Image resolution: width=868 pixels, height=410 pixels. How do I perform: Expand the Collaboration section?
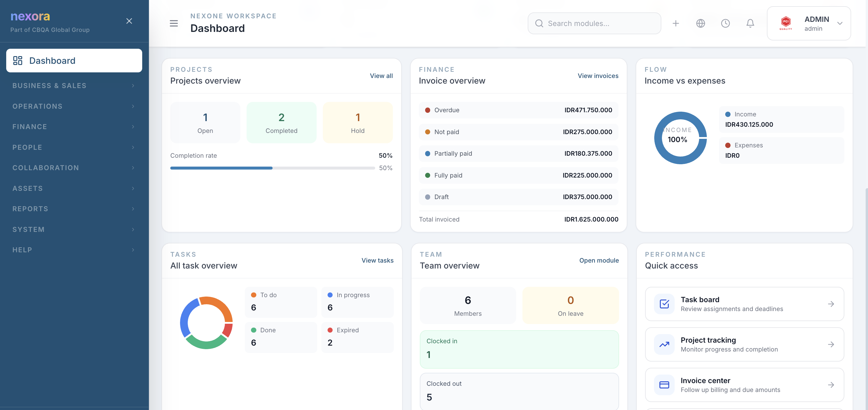74,168
